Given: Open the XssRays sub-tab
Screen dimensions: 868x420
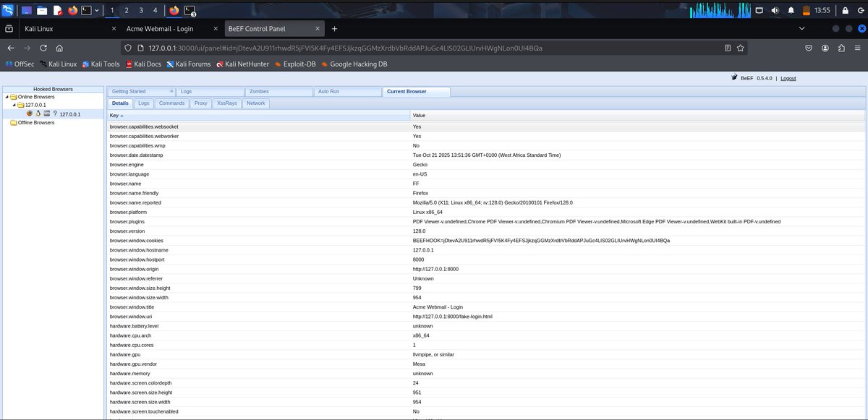Looking at the screenshot, I should pos(227,103).
